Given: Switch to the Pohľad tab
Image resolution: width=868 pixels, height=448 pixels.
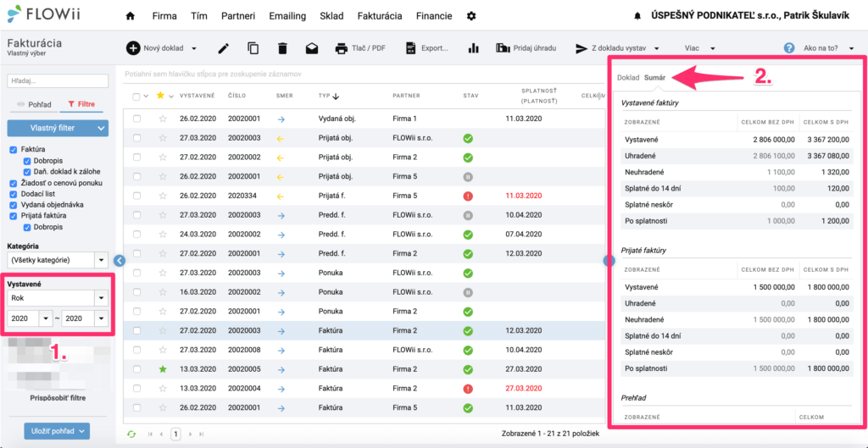Looking at the screenshot, I should (x=32, y=103).
